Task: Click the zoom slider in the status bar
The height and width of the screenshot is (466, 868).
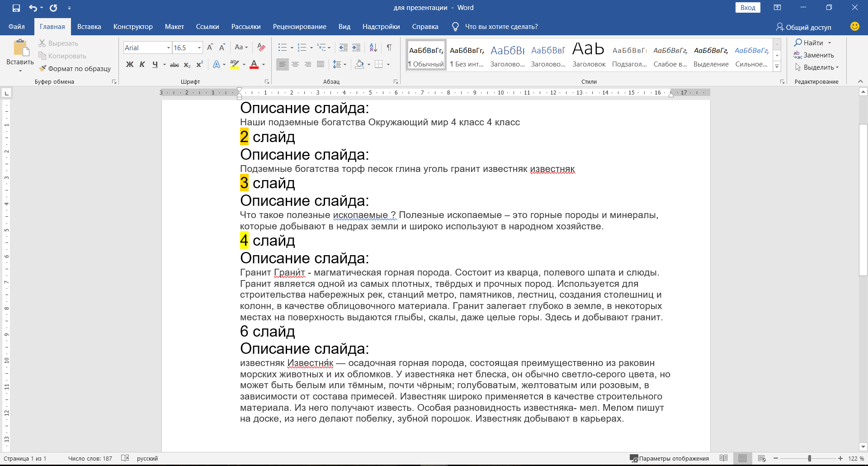Action: pyautogui.click(x=809, y=458)
